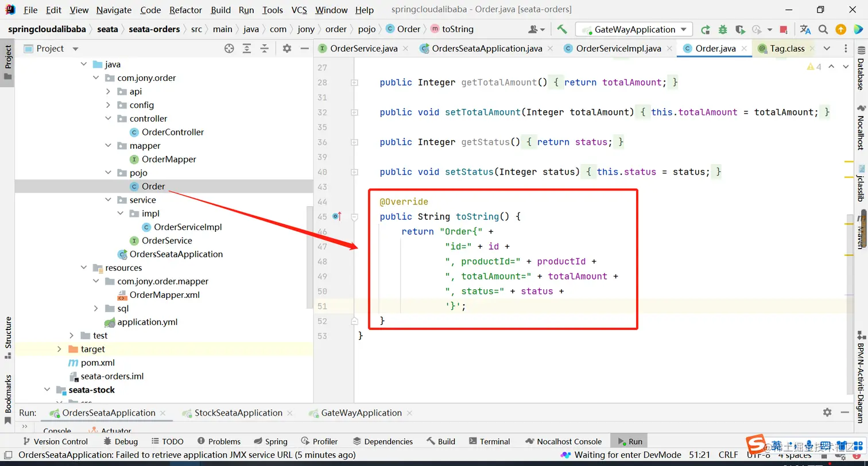868x466 pixels.
Task: Switch to OrderServiceImpl.java editor tab
Action: coord(618,49)
